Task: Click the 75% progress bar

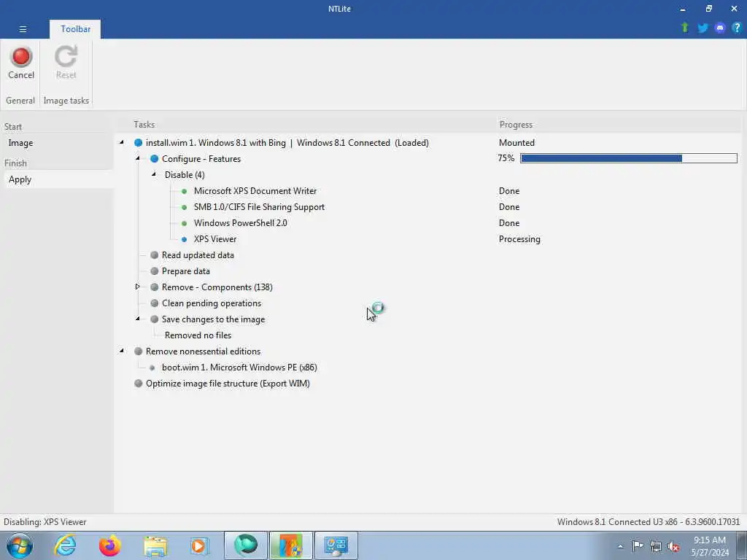Action: click(x=628, y=158)
